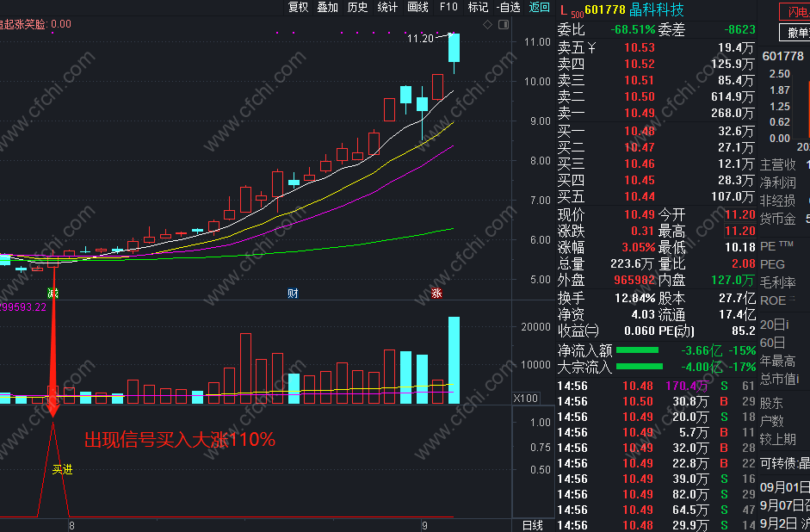
Task: Click the 总量 223.6万 value
Action: click(633, 264)
